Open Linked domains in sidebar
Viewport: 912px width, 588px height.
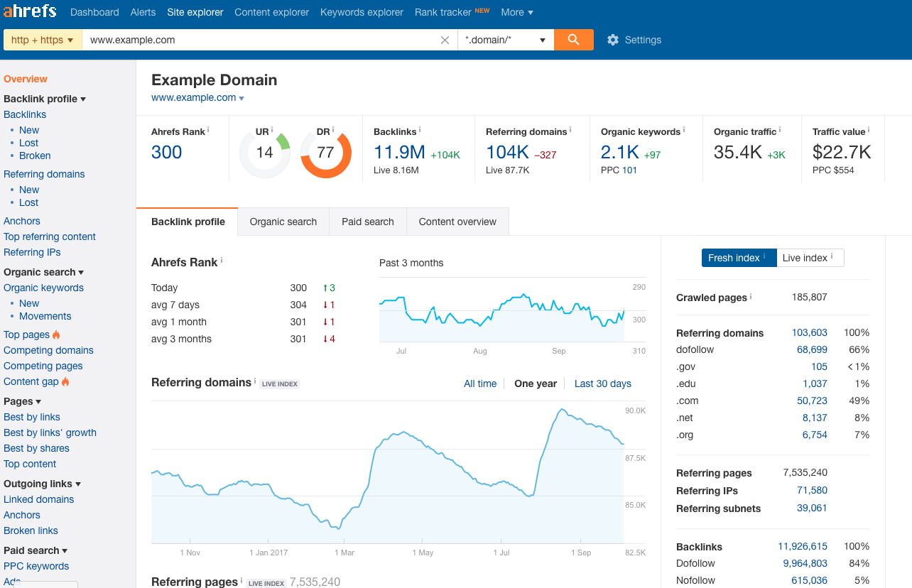[x=38, y=499]
